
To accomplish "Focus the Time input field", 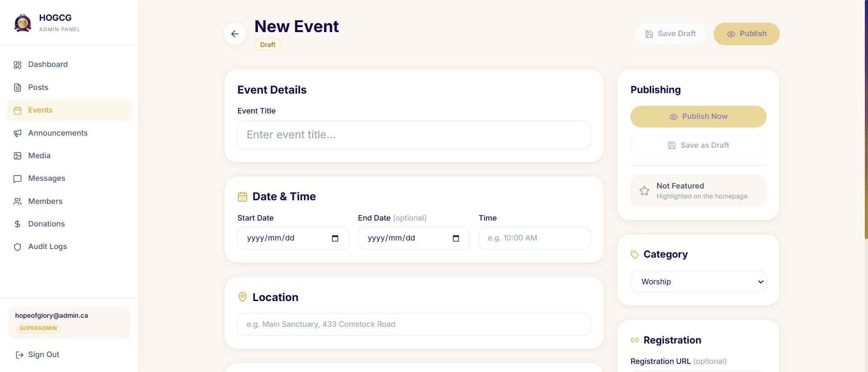I will (534, 238).
